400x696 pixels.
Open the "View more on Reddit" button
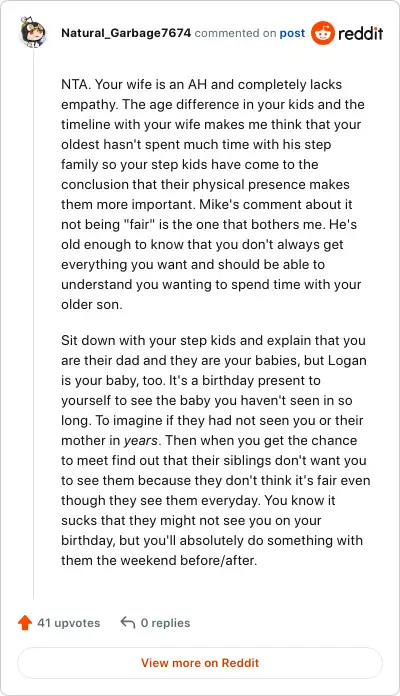(x=200, y=663)
